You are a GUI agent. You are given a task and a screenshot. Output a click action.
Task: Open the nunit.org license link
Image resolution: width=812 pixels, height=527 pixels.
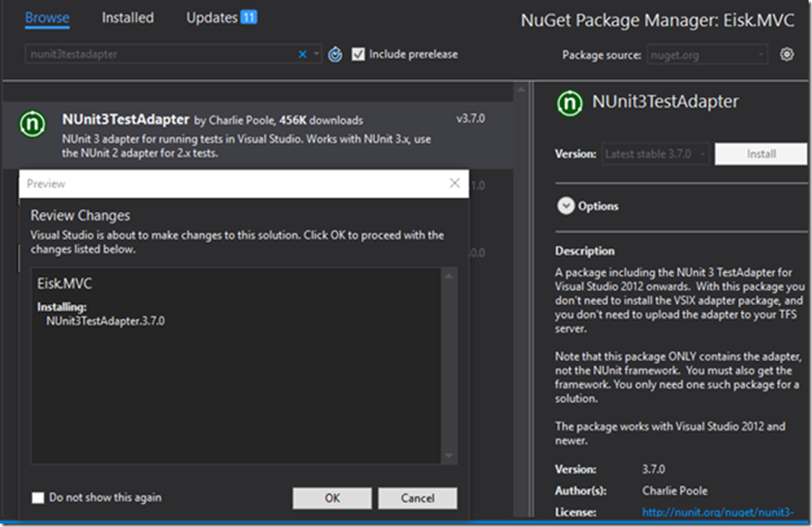718,512
